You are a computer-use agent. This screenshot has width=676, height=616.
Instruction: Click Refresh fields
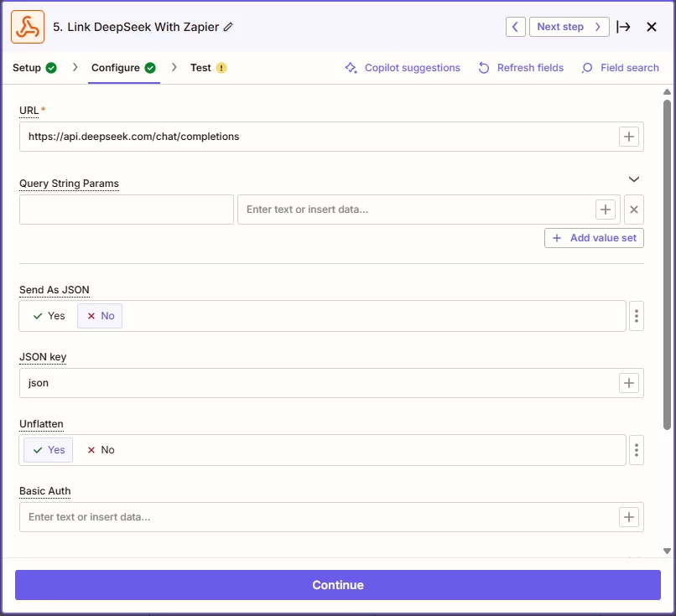[521, 68]
